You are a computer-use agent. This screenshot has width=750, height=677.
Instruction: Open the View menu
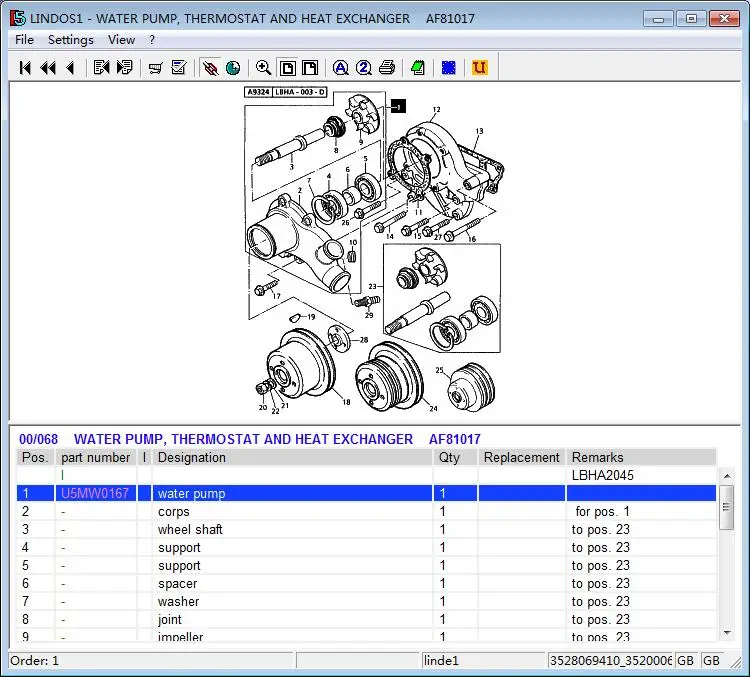(x=121, y=40)
